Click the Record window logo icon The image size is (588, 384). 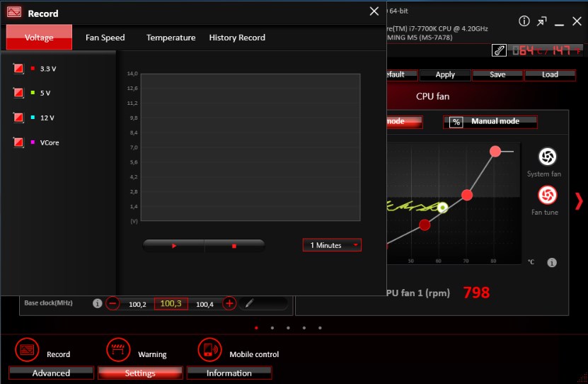point(14,12)
